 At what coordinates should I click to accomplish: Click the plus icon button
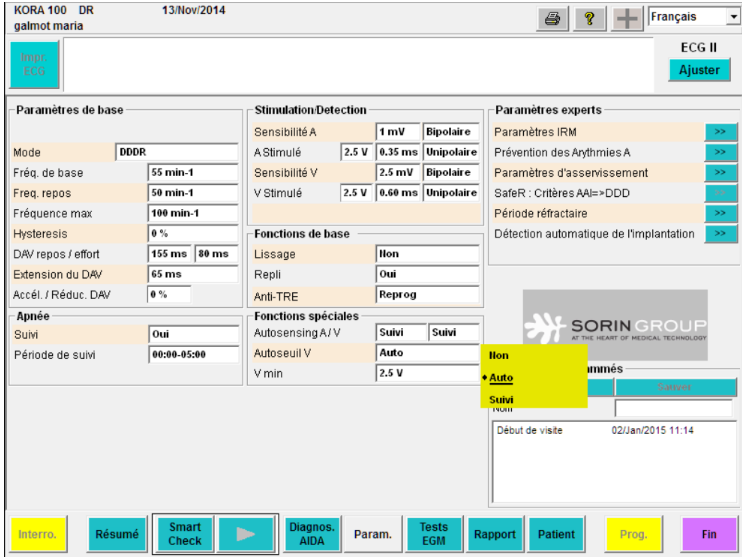[627, 19]
